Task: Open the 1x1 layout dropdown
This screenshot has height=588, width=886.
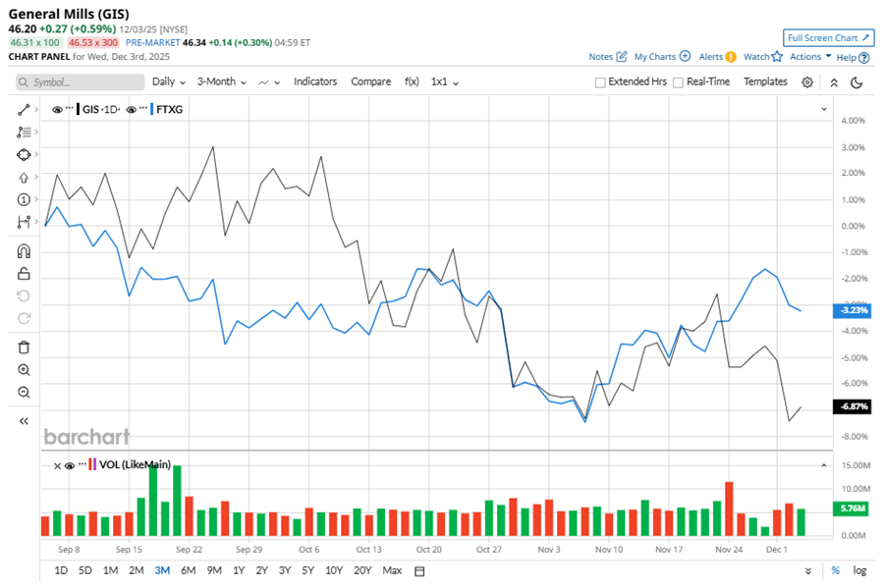Action: coord(445,81)
